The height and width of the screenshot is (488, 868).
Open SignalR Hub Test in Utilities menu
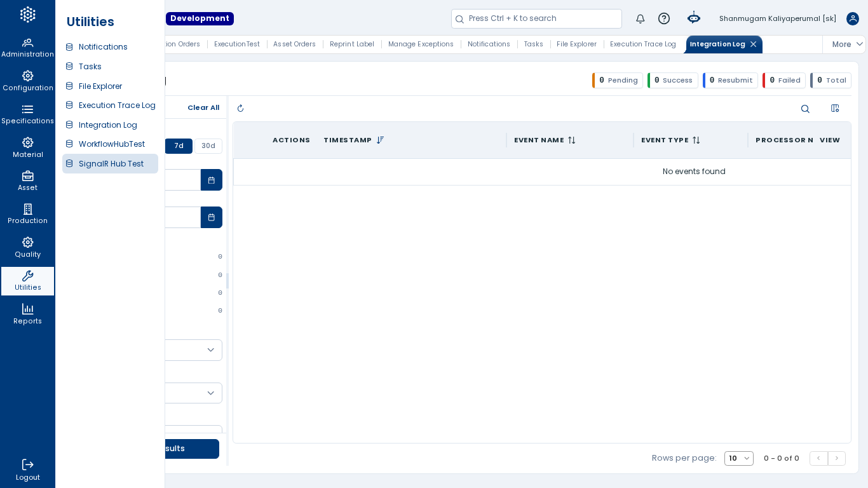[x=110, y=164]
